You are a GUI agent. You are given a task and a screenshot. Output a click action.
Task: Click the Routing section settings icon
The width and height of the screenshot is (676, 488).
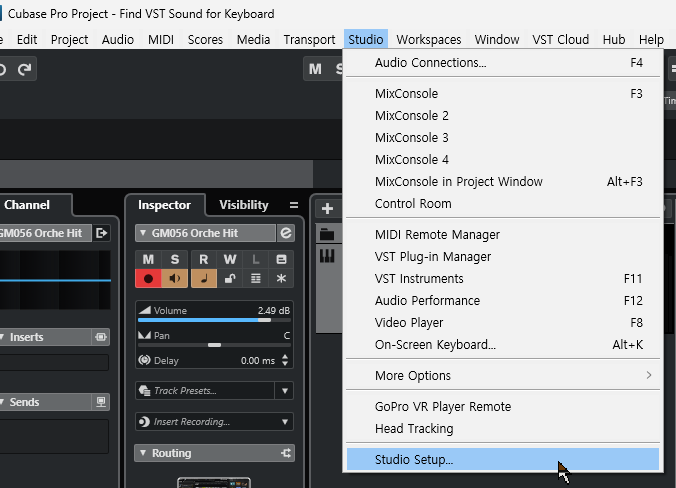click(x=286, y=453)
